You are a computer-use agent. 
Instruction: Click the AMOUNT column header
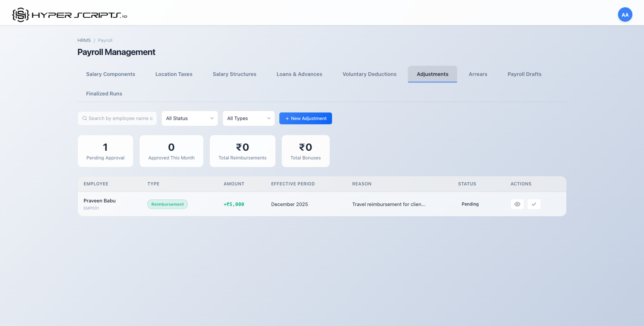234,184
